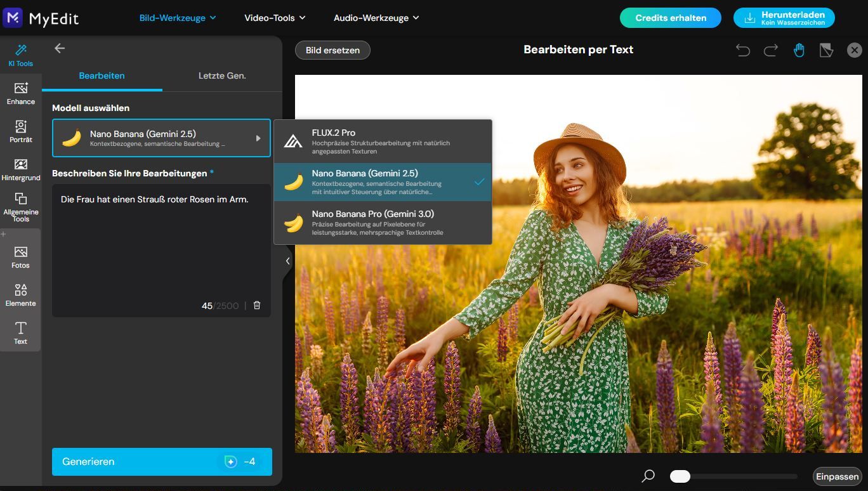Close the Bearbeiten per Text editor
868x491 pixels.
coord(854,50)
